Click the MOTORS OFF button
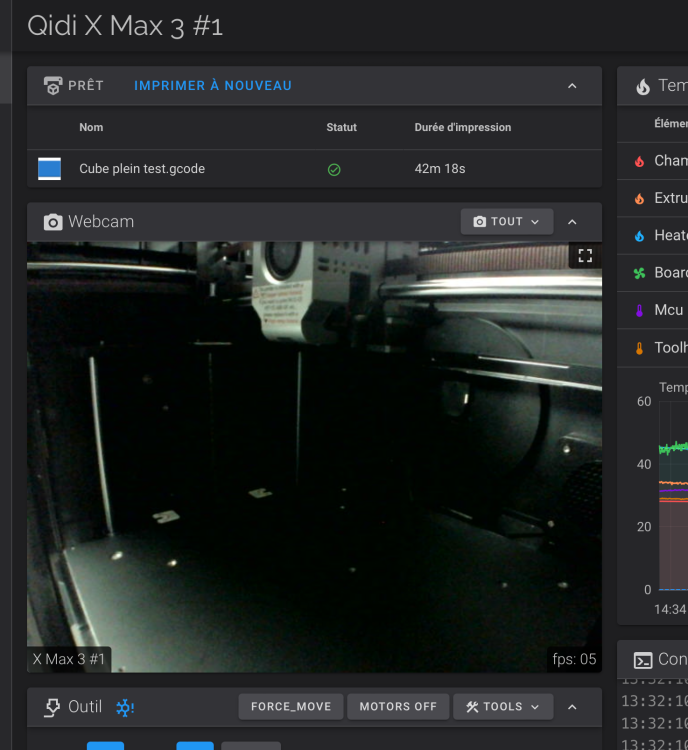 click(x=398, y=706)
